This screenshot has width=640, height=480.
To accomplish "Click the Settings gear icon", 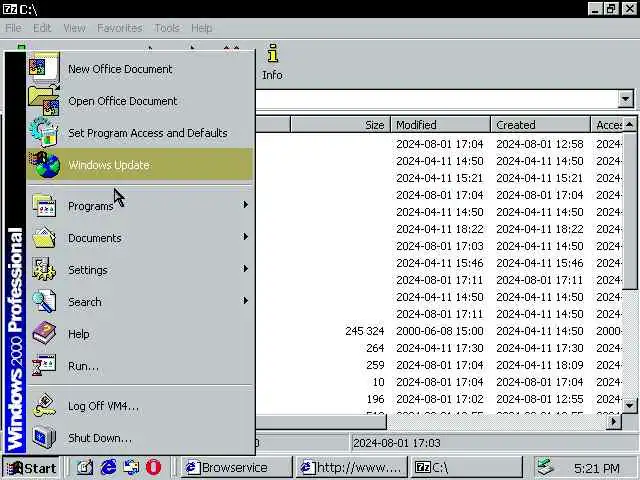I will coord(44,269).
